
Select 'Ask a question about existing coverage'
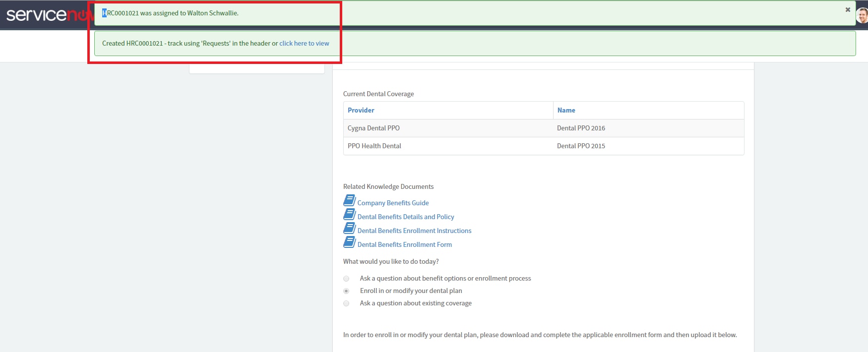pos(346,303)
